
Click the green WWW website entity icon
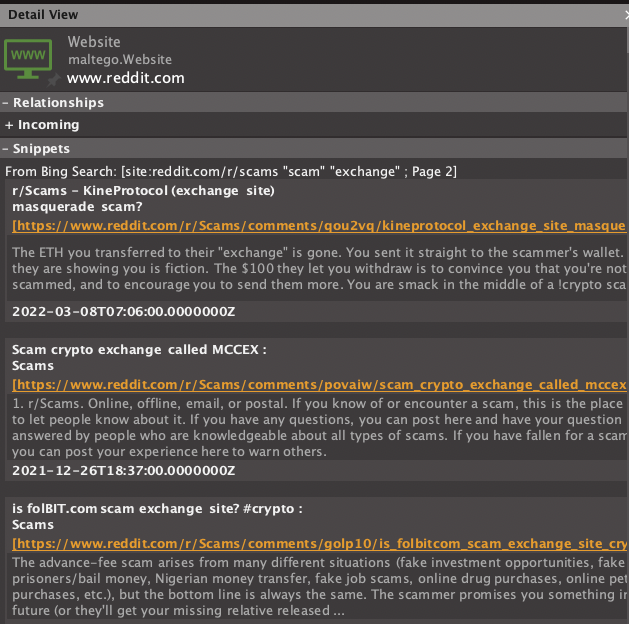pos(28,59)
